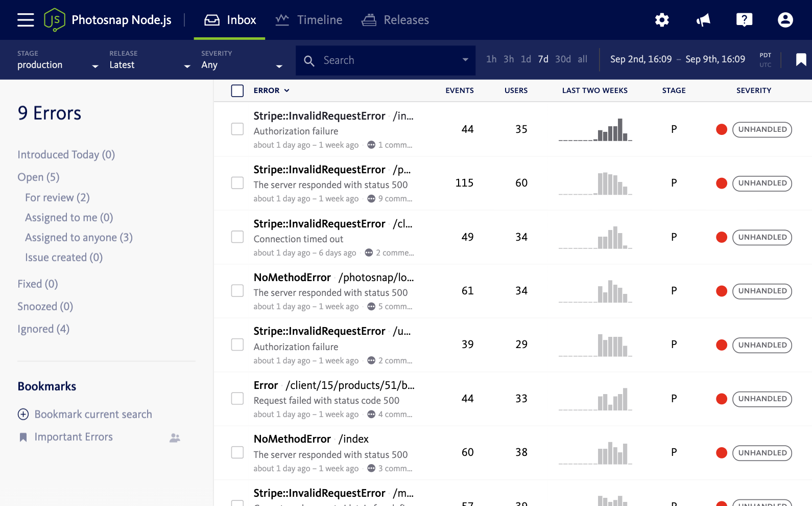
Task: Click the plus icon beside Bookmark current search
Action: point(23,415)
